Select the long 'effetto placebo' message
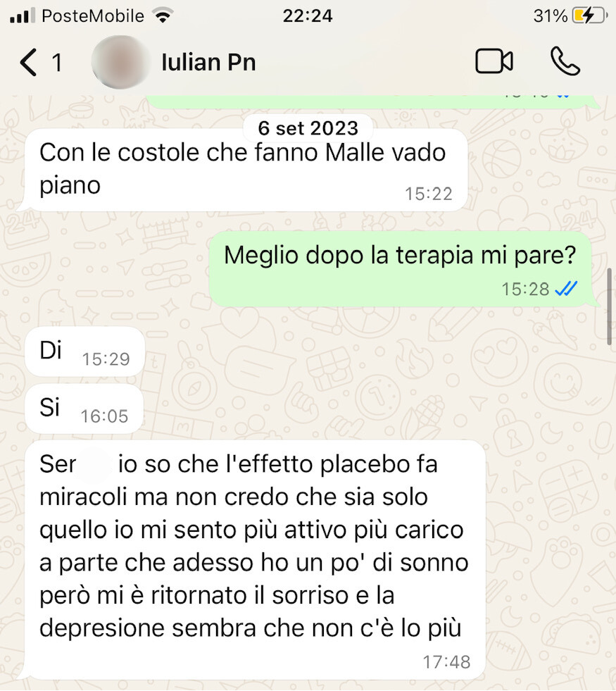Screen dimensions: 616x691 (x=255, y=559)
